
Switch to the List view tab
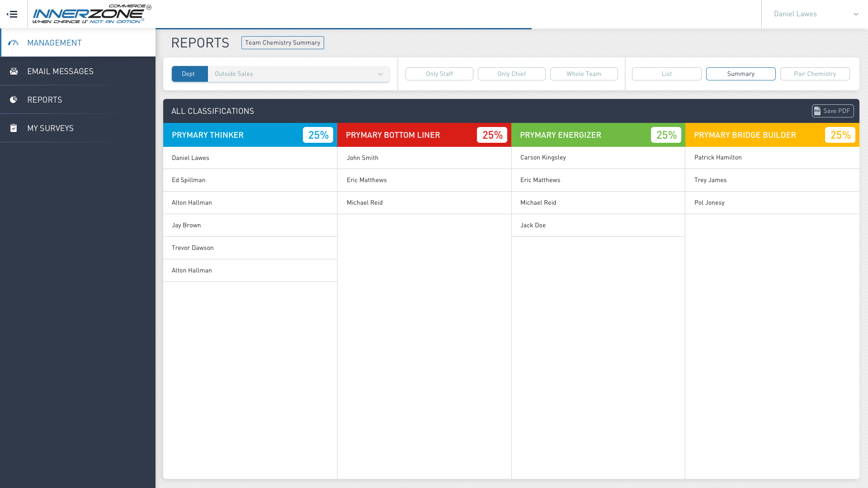click(666, 74)
